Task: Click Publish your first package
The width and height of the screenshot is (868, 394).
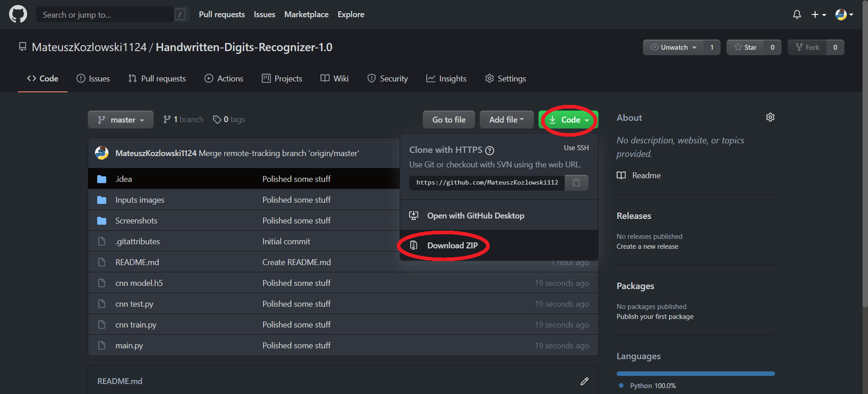Action: point(655,317)
